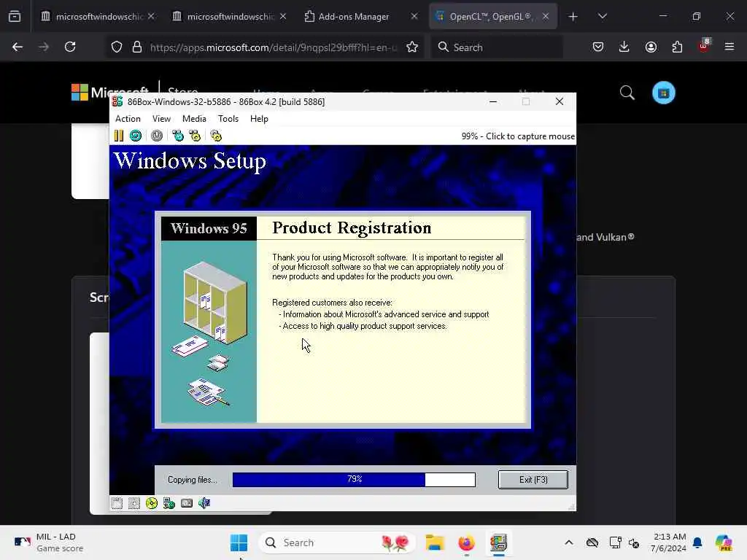Open the MIL - LAD game score widget
The height and width of the screenshot is (560, 747).
pyautogui.click(x=49, y=542)
